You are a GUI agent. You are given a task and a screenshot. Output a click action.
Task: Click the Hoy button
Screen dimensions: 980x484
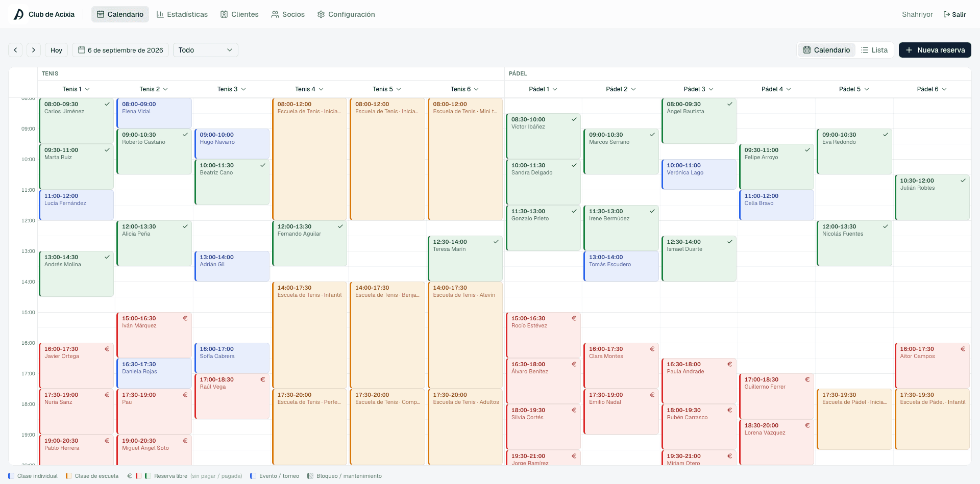point(56,50)
